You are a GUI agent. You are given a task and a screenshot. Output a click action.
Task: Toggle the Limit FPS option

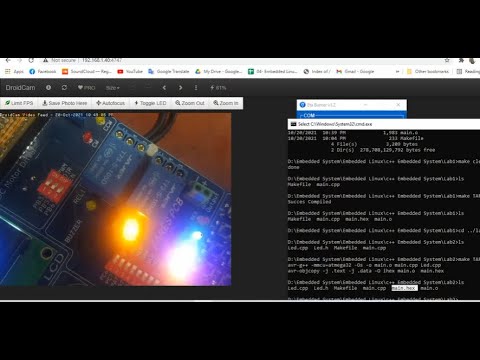tap(19, 103)
